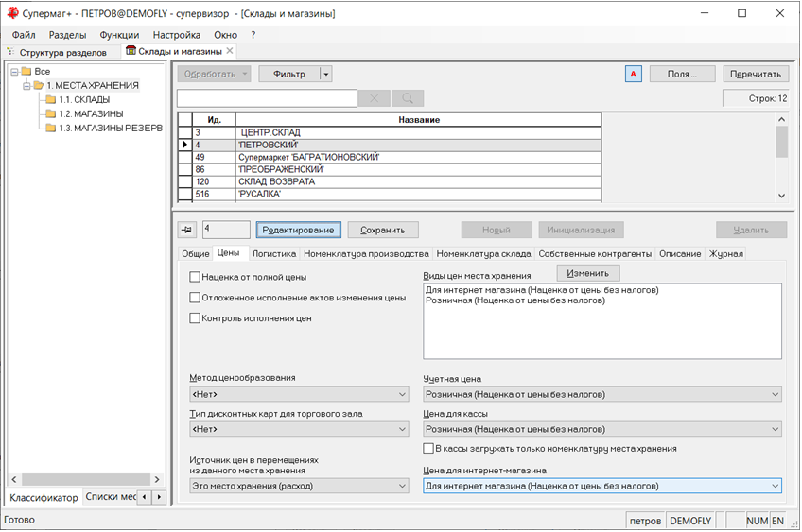Toggle 'Отложенное исполнение актов изменения цены'
Viewport: 802px width, 532px height.
point(195,298)
